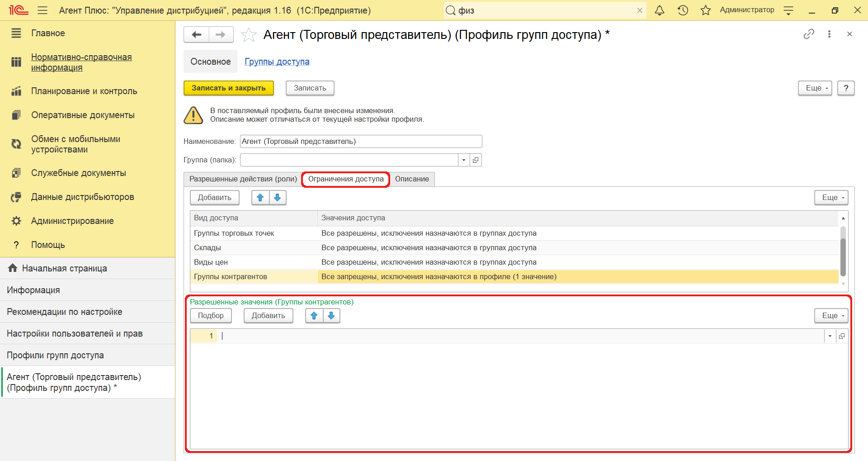Viewport: 868px width, 461px height.
Task: Open Помощь section
Action: (x=48, y=245)
